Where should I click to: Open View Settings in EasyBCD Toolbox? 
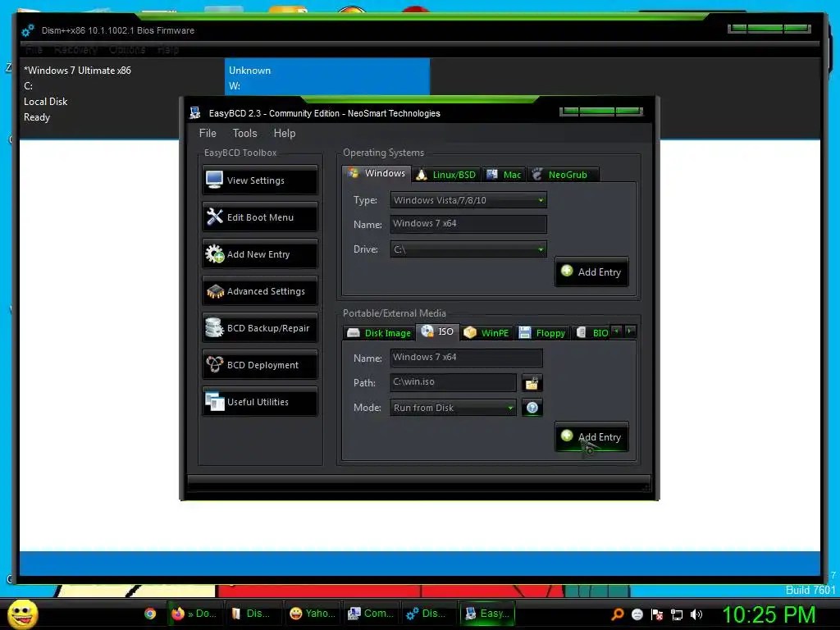pyautogui.click(x=260, y=180)
